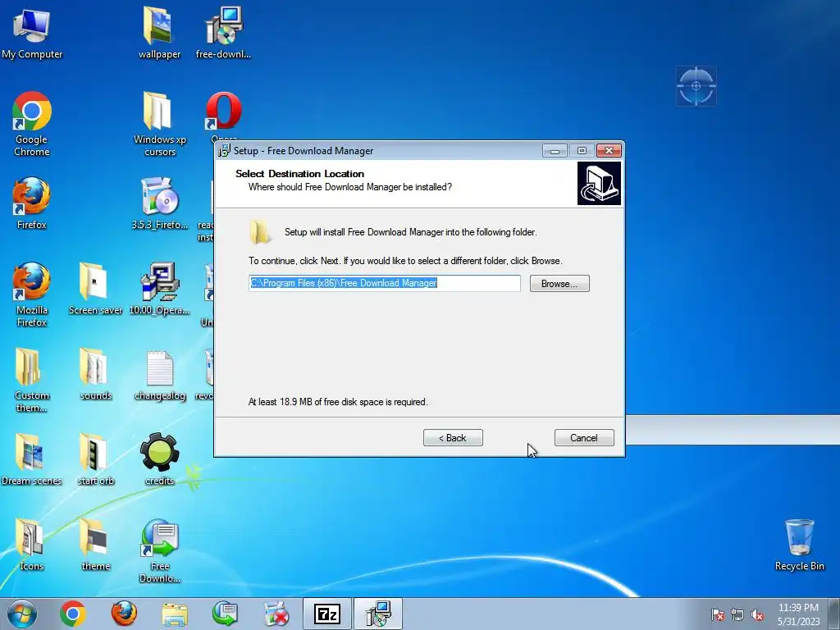Screen dimensions: 840x630
Task: Click Cancel in the Setup wizard
Action: coord(584,438)
